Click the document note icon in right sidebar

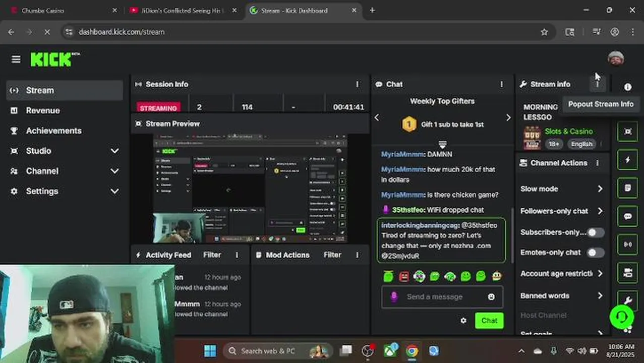(x=627, y=188)
